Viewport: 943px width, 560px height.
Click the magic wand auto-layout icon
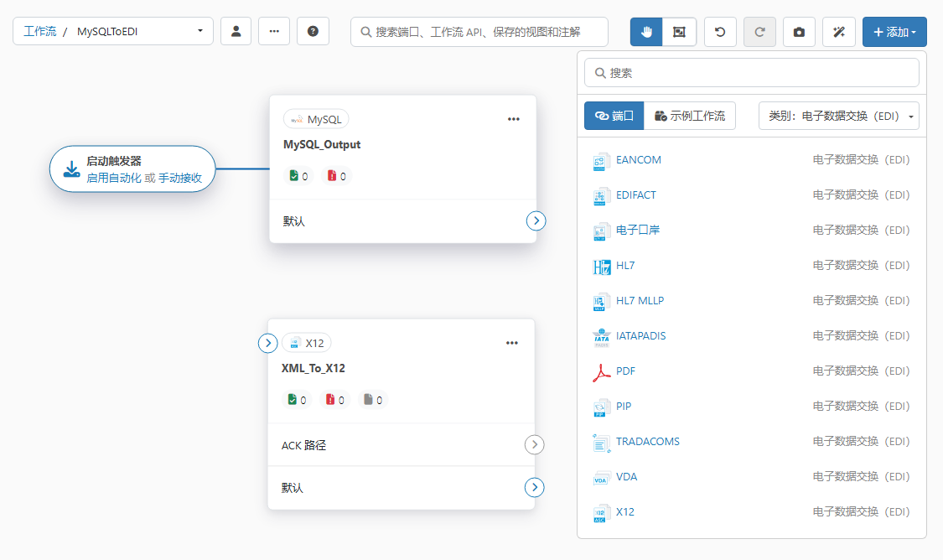838,32
